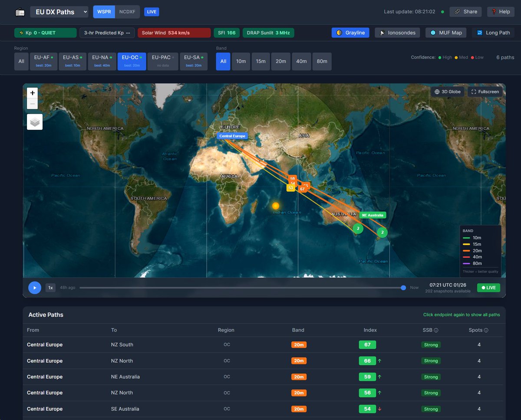Click the 10m green legend swatch
Screen dimensions: 521x420
click(x=467, y=238)
